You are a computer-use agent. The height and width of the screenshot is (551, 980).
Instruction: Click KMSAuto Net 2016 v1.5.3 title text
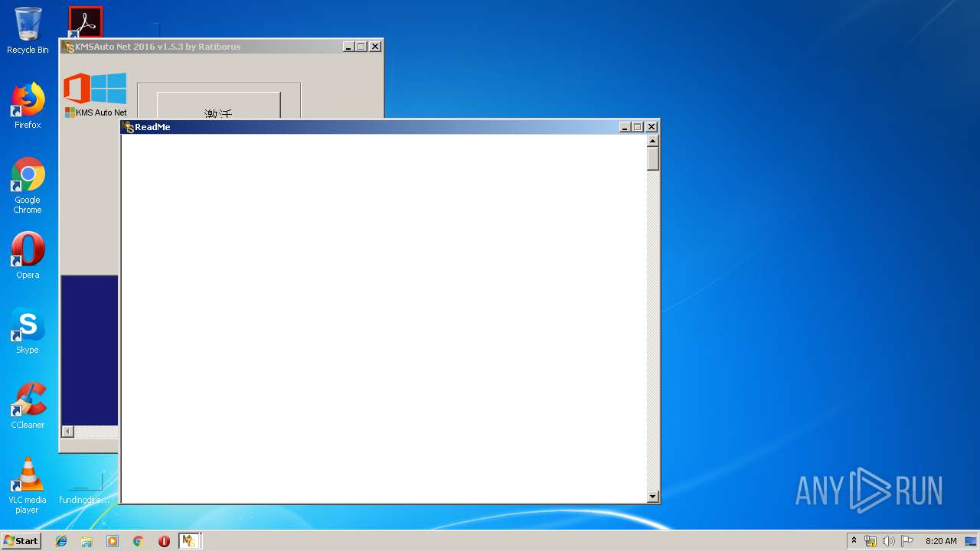tap(158, 47)
